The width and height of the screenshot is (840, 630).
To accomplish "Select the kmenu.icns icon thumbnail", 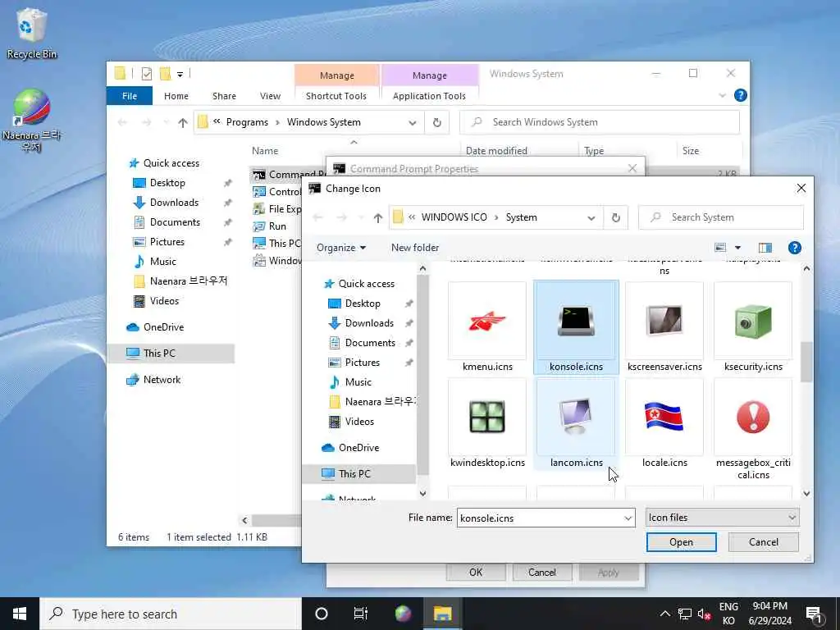I will point(487,321).
